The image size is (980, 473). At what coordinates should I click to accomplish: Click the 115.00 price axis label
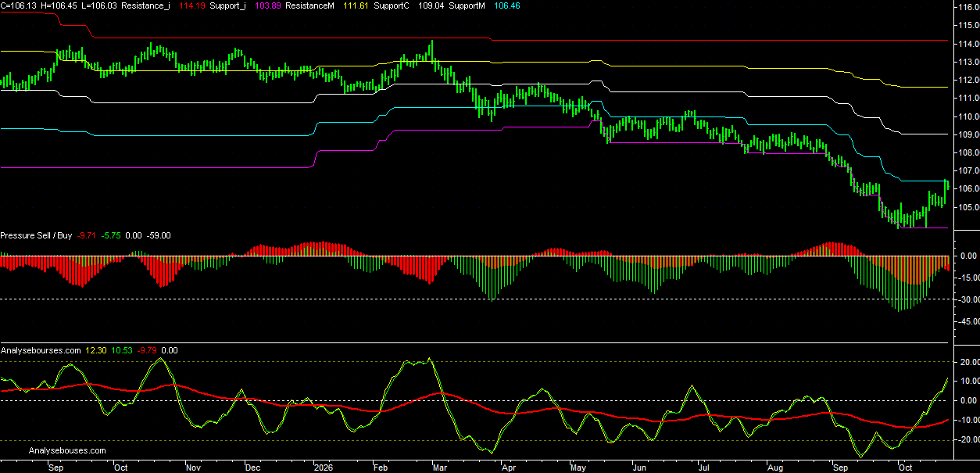[967, 25]
